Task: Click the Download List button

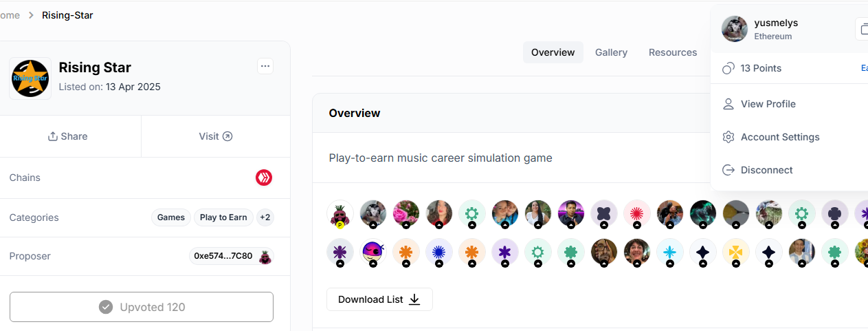Action: tap(379, 299)
